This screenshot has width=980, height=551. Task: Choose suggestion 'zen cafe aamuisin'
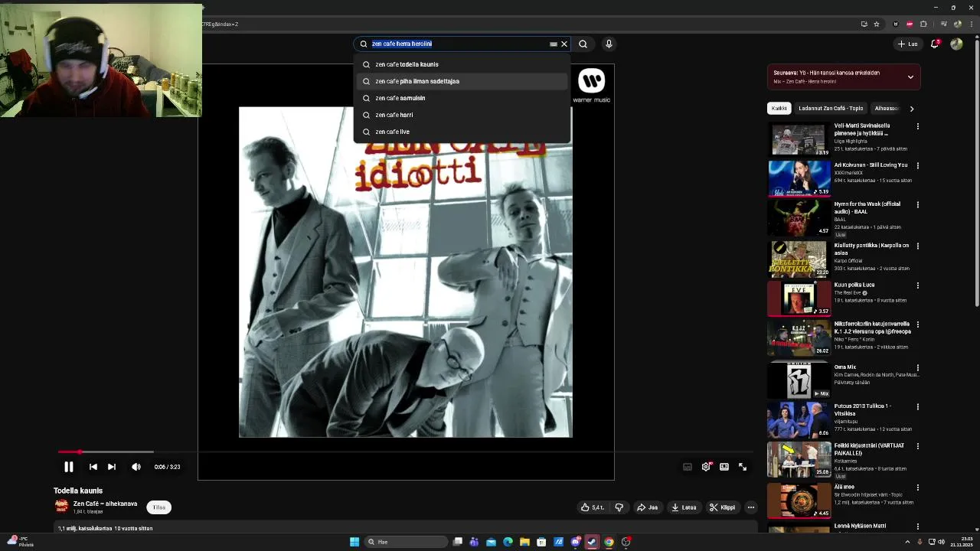tap(462, 98)
